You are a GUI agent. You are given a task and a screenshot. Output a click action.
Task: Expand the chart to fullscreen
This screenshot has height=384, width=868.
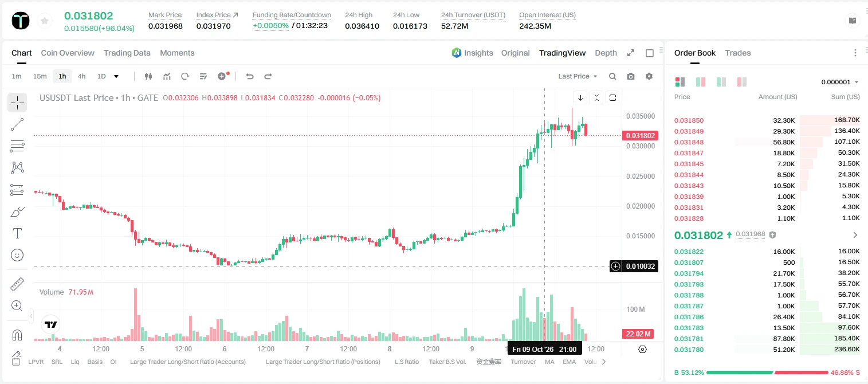pos(631,53)
